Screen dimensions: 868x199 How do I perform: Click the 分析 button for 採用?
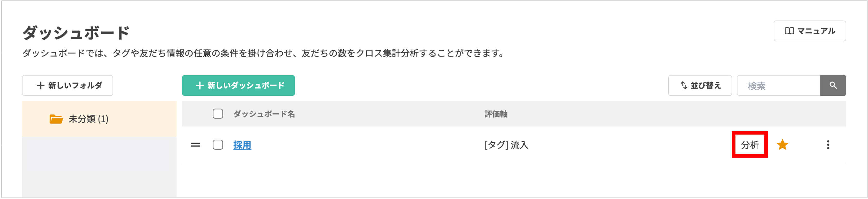tap(749, 145)
